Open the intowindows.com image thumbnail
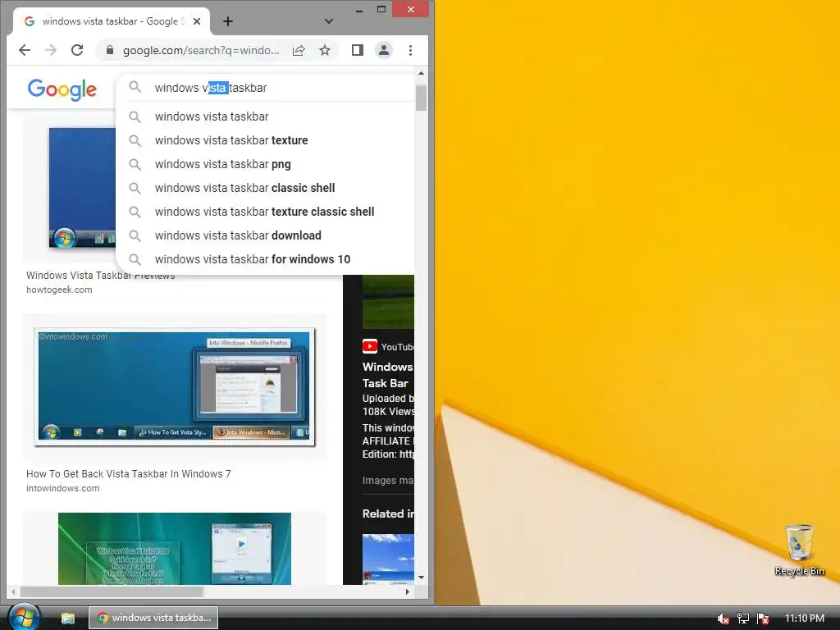 pos(175,387)
